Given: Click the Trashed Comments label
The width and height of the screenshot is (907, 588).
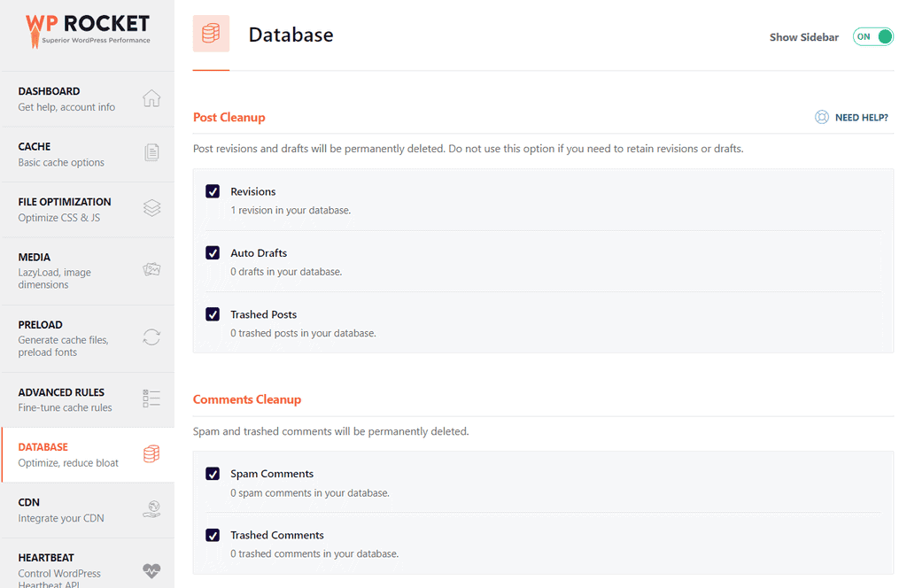Looking at the screenshot, I should (x=277, y=535).
